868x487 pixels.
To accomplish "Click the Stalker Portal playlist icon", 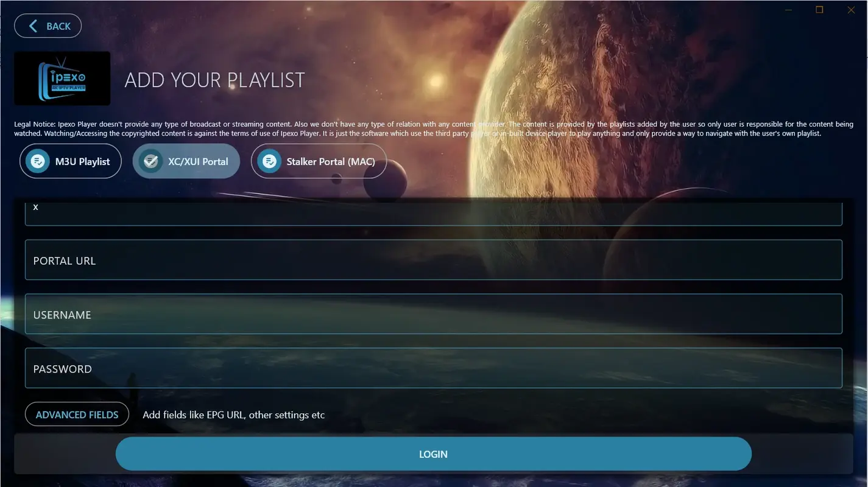I will coord(269,161).
